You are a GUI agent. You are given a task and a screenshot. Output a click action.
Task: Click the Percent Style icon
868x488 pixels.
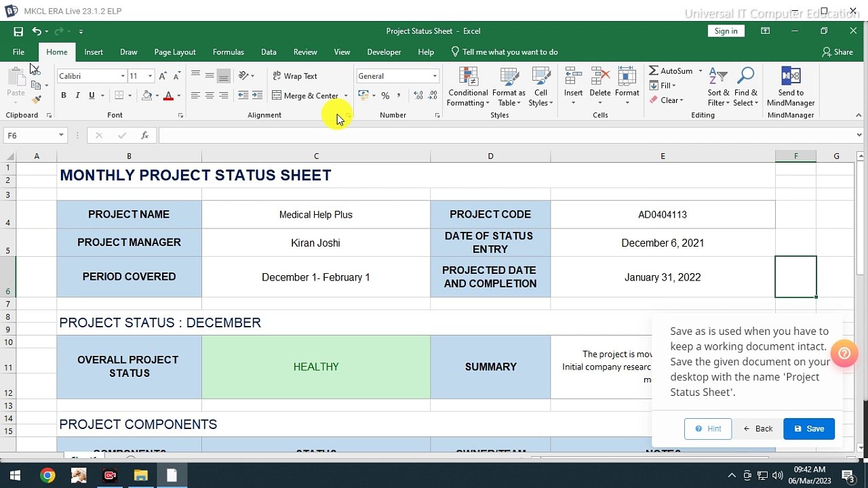point(385,96)
